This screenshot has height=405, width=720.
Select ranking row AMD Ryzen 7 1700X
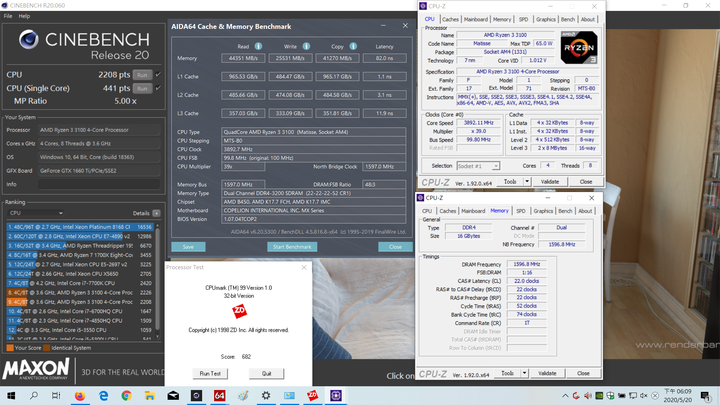click(80, 255)
